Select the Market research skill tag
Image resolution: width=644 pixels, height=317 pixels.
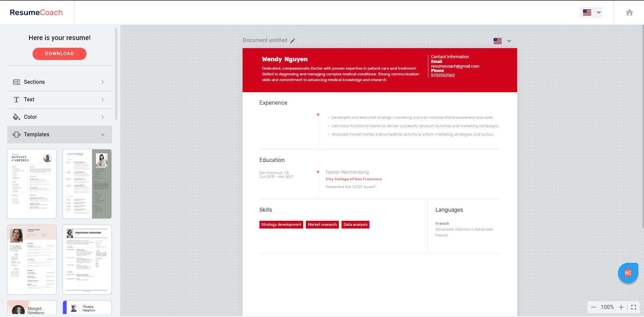[322, 225]
